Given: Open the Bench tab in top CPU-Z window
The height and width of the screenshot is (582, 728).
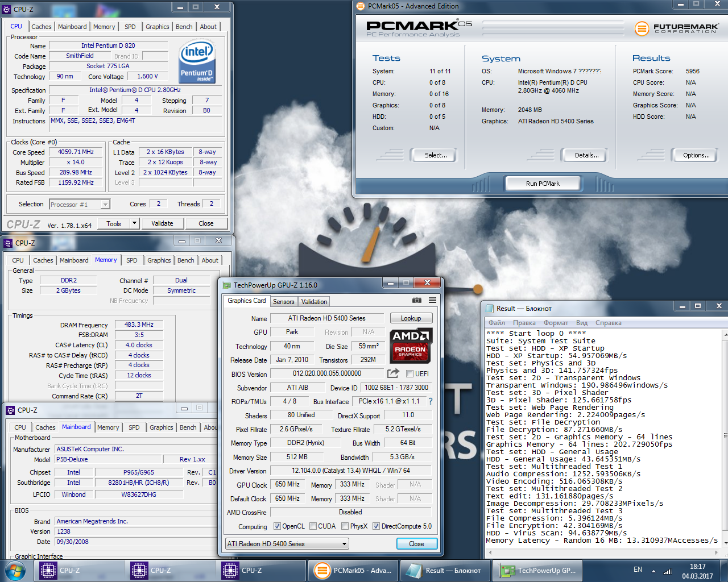Looking at the screenshot, I should [x=184, y=27].
